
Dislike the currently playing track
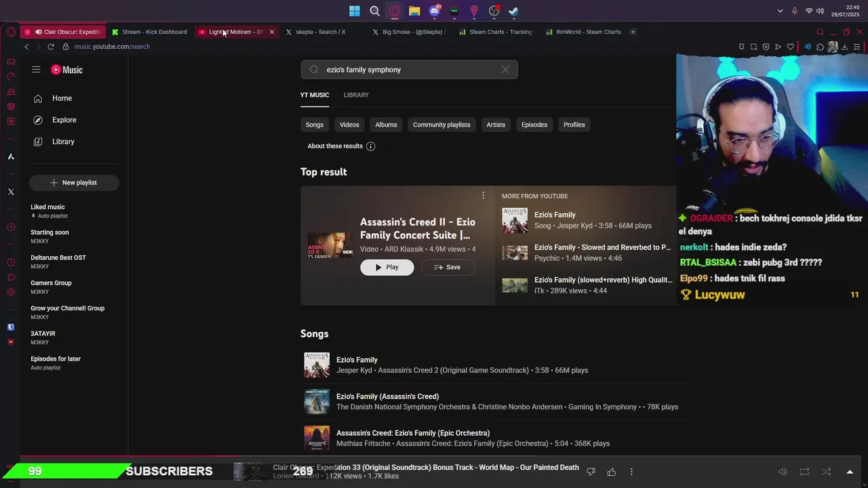point(591,472)
